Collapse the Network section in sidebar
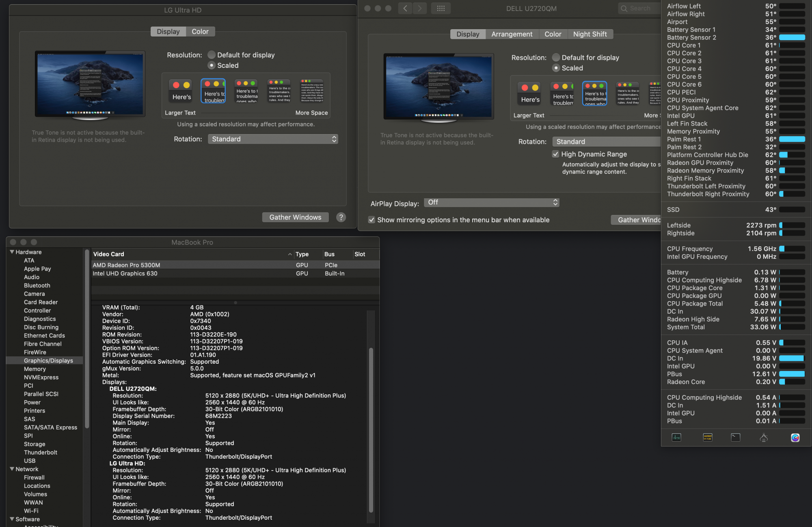The height and width of the screenshot is (527, 812). (x=12, y=469)
